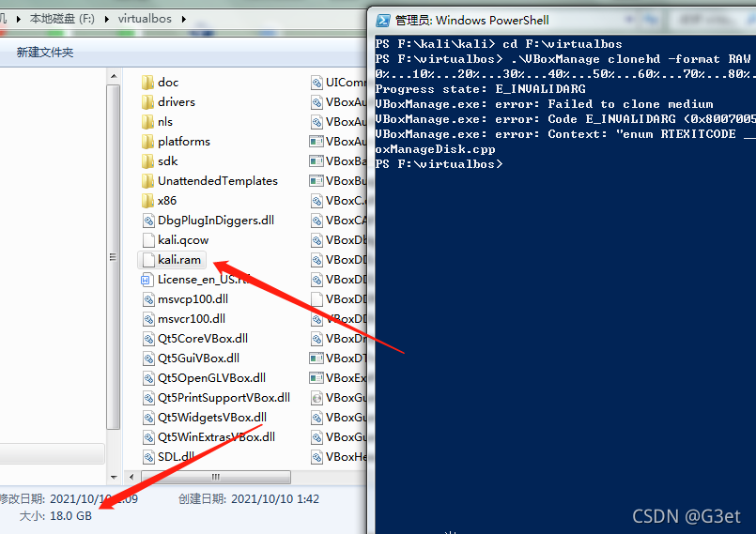756x534 pixels.
Task: Click the PowerShell window title icon
Action: (383, 21)
